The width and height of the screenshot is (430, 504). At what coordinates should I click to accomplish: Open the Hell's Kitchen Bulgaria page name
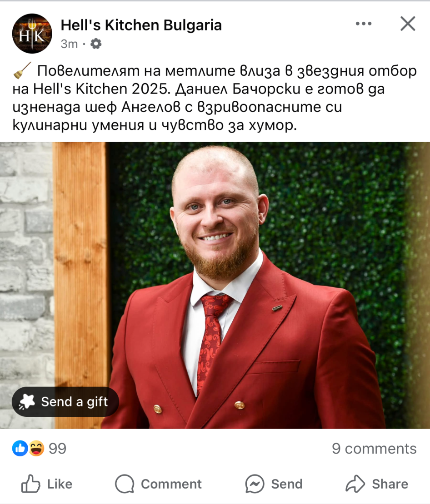(x=141, y=25)
